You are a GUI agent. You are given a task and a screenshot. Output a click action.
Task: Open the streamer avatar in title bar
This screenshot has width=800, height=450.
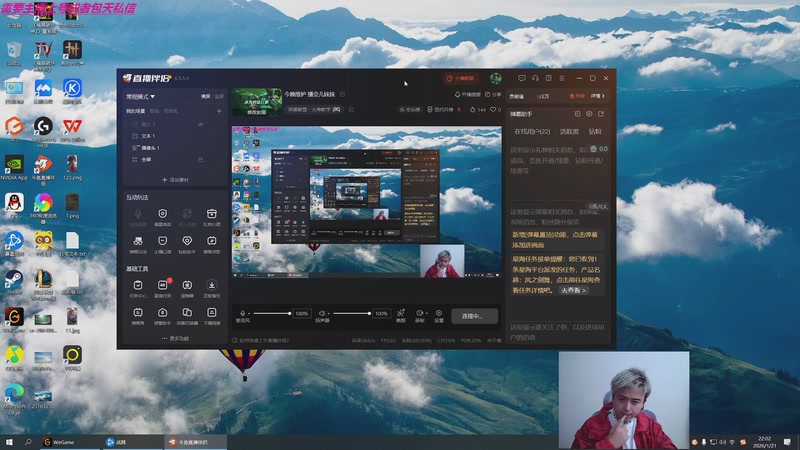point(495,79)
